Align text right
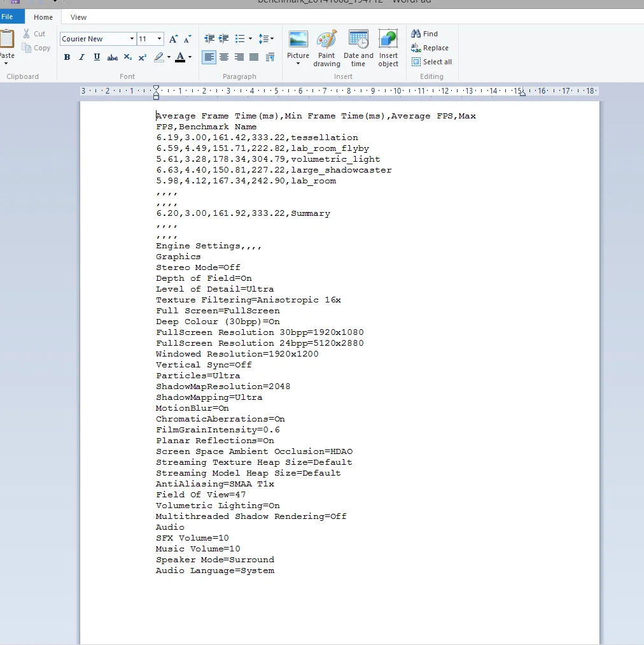This screenshot has width=644, height=645. click(x=239, y=57)
